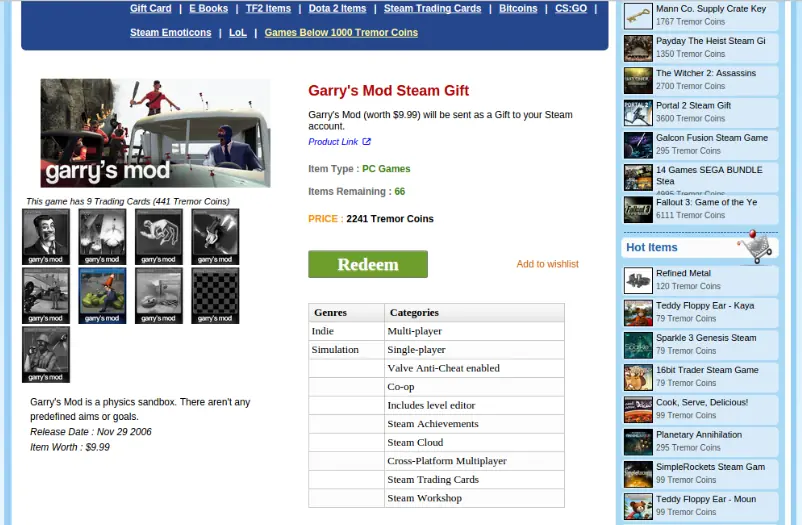Click Fallout 3 thumbnail icon
The height and width of the screenshot is (525, 802).
coord(638,209)
